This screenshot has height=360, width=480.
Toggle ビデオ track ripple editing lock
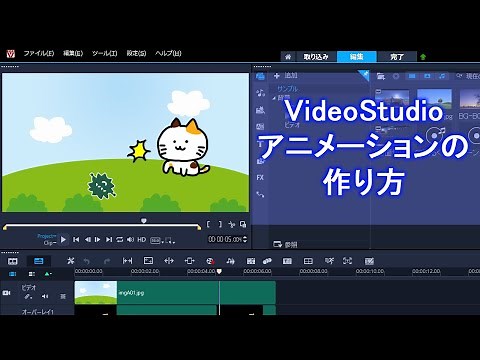click(29, 296)
